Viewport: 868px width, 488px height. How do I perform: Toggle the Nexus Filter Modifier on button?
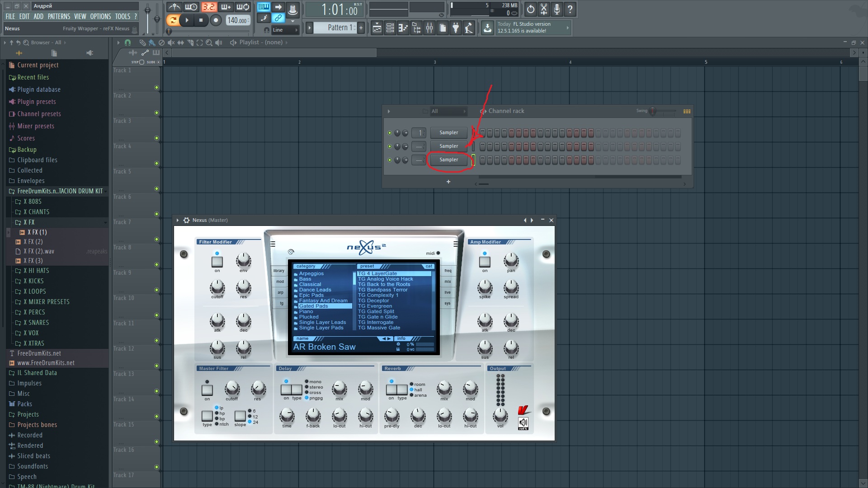(x=217, y=261)
